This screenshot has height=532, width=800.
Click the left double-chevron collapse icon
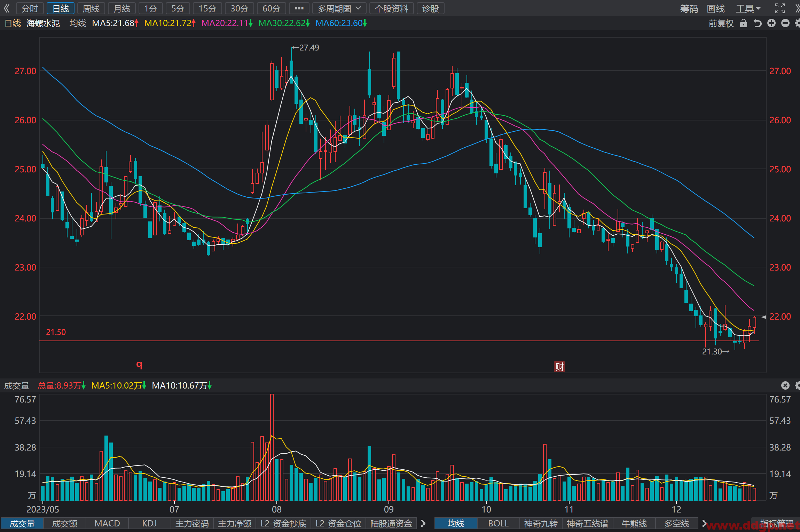7,8
